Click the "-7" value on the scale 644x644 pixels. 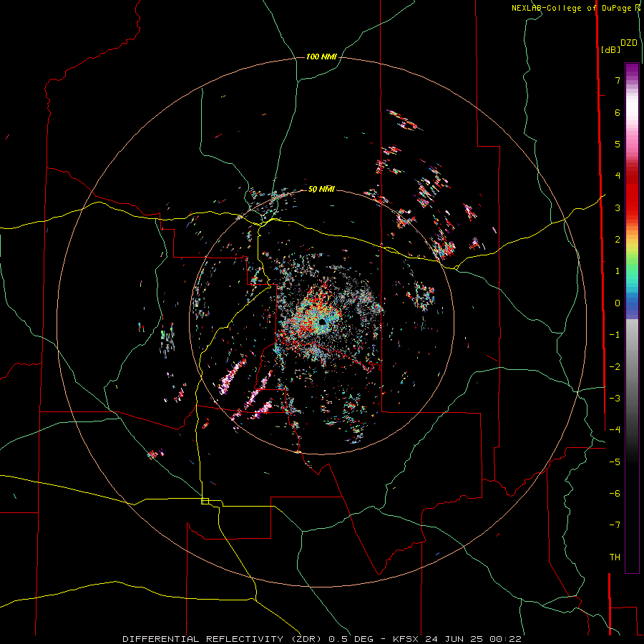coord(615,525)
